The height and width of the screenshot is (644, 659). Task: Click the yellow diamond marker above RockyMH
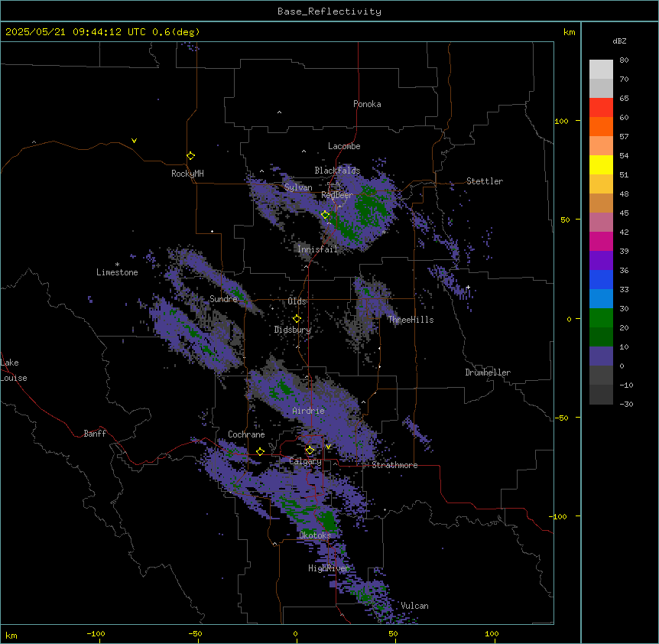(191, 156)
